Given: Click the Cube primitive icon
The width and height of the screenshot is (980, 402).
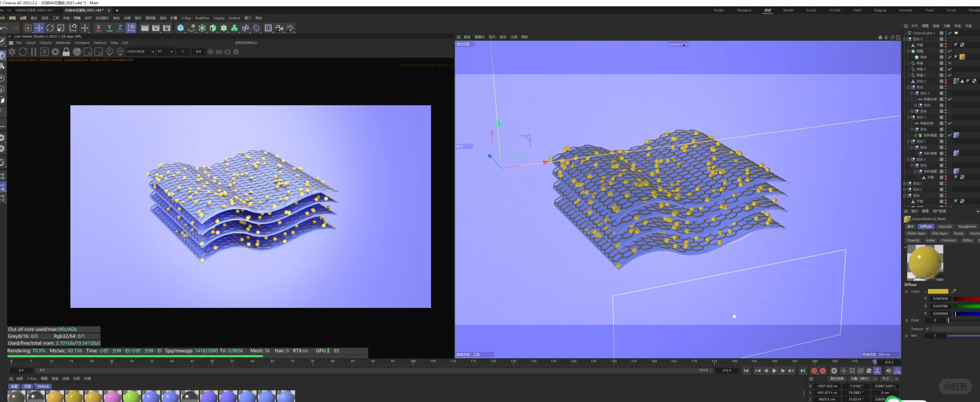Looking at the screenshot, I should click(x=180, y=28).
